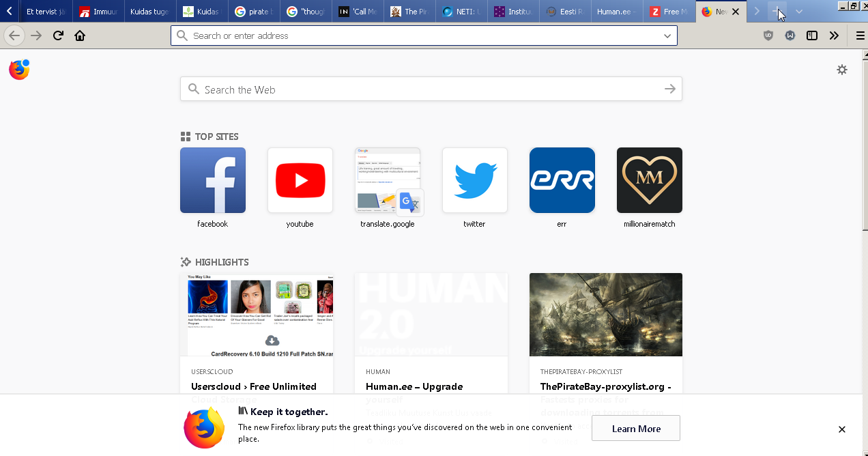This screenshot has width=868, height=456.
Task: Open the millionairematch top site tile
Action: point(650,180)
